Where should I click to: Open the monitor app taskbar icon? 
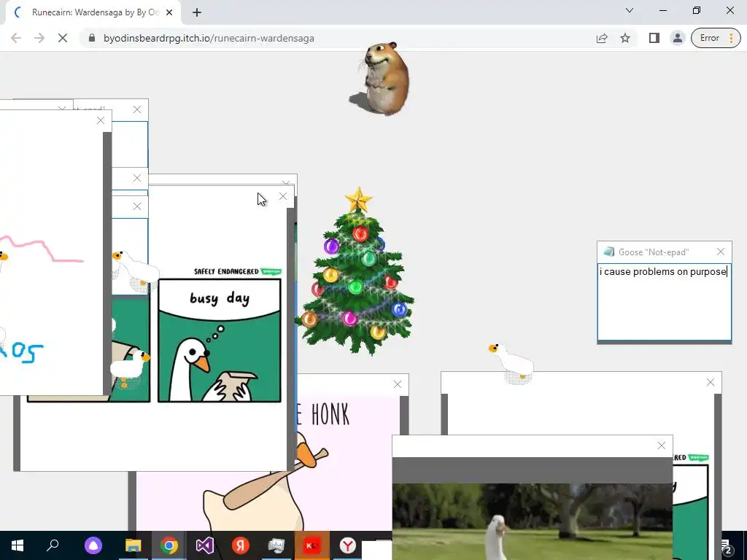click(x=276, y=545)
